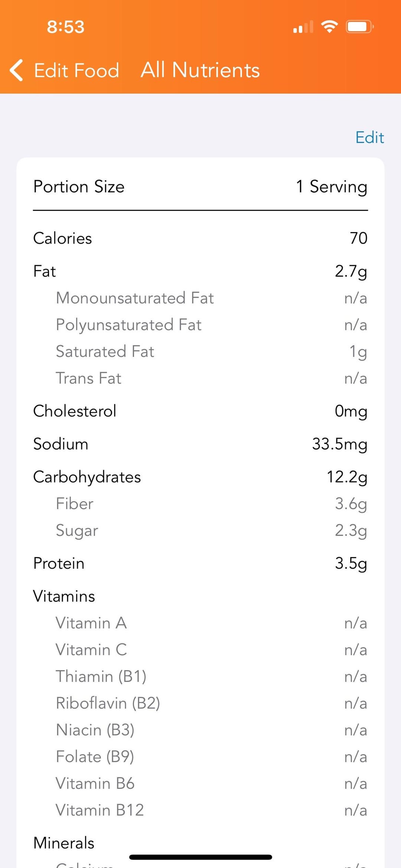Tap the status bar clock time
This screenshot has width=401, height=868.
pyautogui.click(x=66, y=27)
